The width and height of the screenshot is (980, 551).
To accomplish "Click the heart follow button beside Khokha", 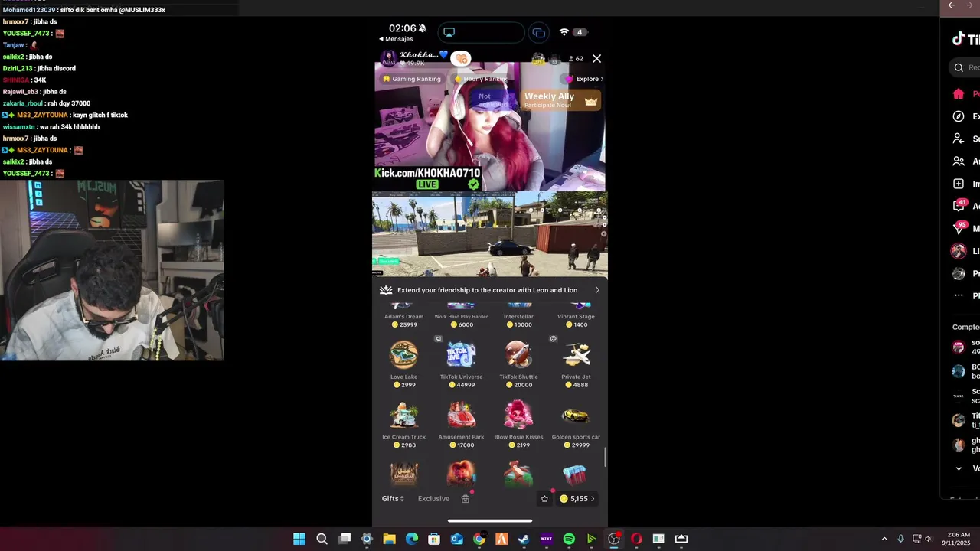I will [461, 58].
